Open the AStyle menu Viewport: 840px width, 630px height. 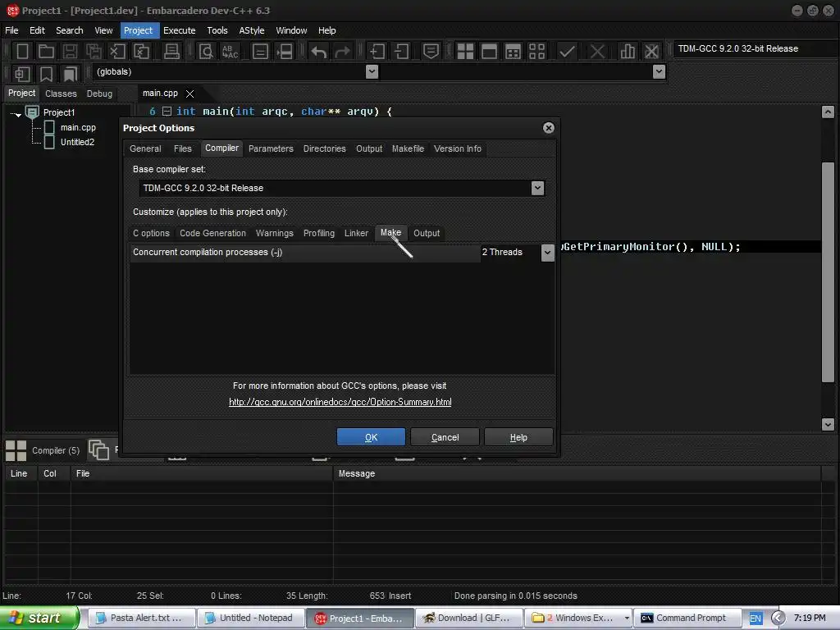click(251, 30)
